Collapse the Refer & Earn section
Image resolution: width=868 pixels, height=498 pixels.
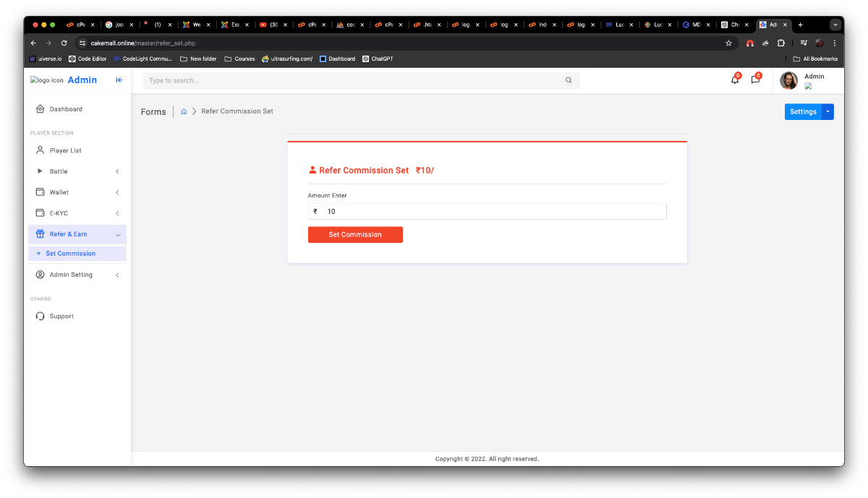pos(77,234)
